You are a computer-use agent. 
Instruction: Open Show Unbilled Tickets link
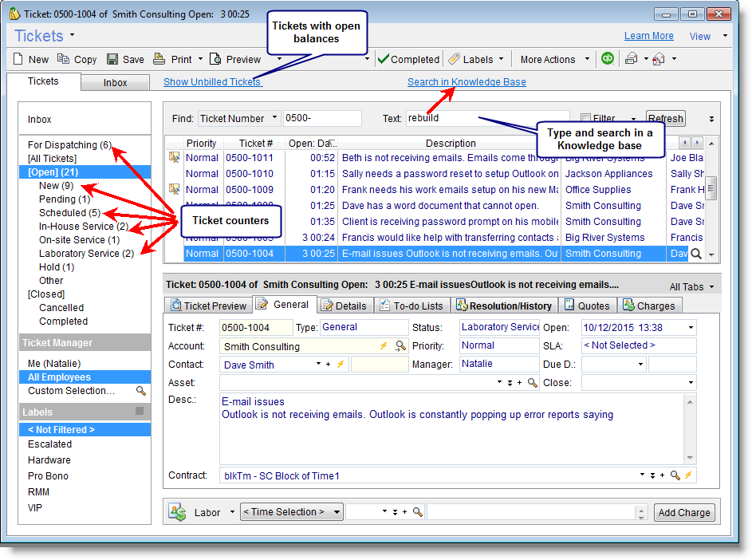coord(212,81)
